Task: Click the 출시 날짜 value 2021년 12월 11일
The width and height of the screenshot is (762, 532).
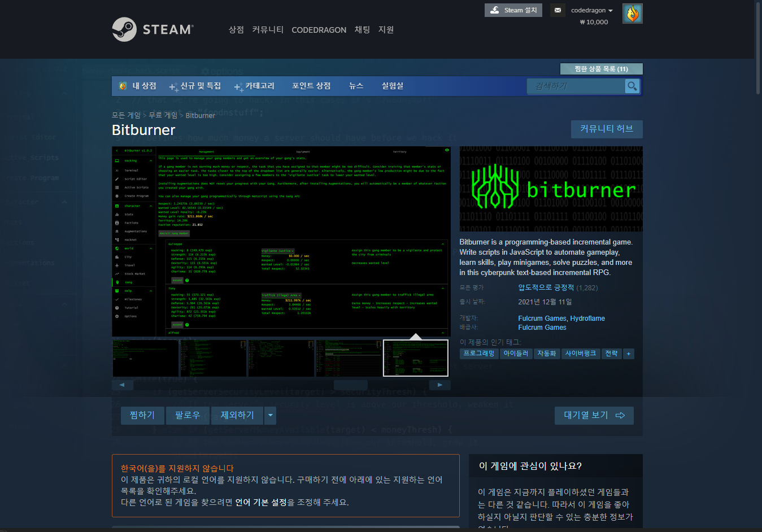Action: point(545,302)
